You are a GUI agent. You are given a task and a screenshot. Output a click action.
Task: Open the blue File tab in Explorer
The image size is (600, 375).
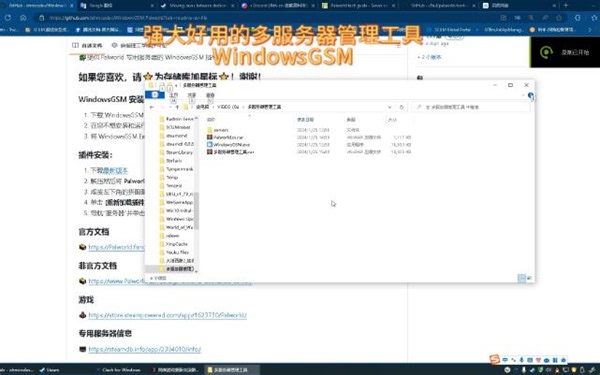[x=155, y=95]
